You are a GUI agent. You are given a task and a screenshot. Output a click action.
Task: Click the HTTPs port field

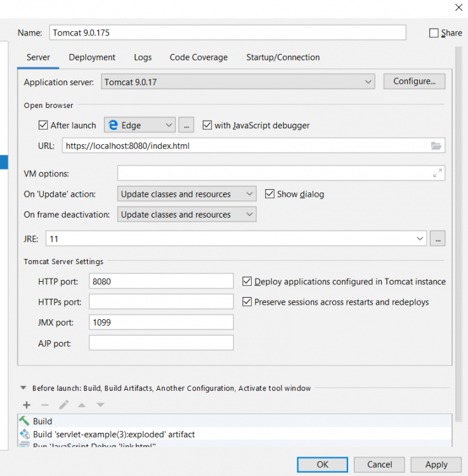tap(161, 301)
